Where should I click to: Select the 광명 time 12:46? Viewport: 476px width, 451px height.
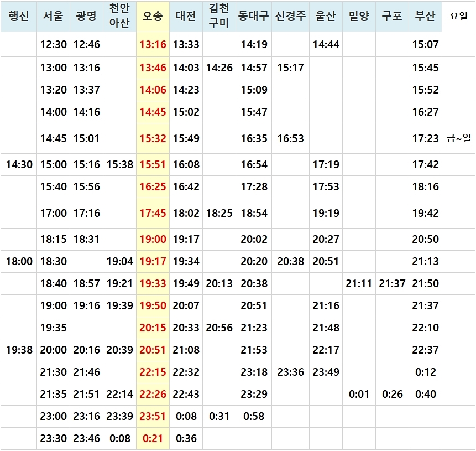(86, 44)
